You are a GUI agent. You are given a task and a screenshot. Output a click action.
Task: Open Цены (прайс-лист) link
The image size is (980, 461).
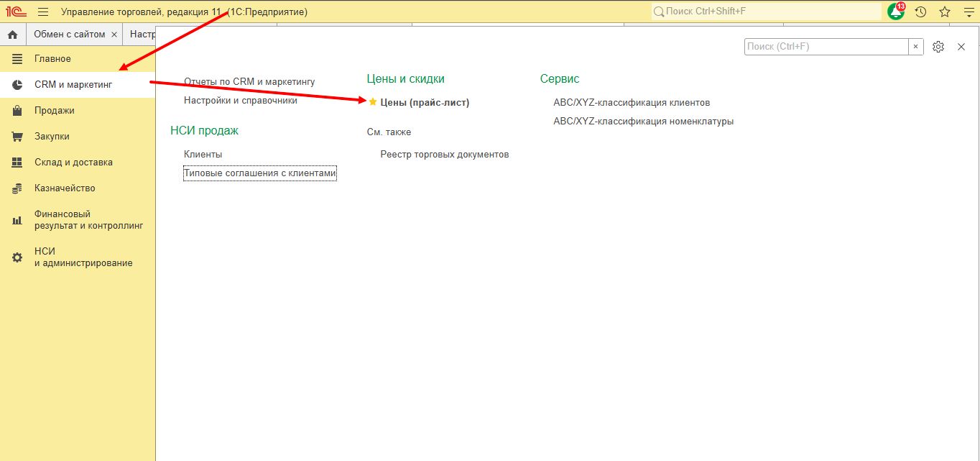click(424, 103)
